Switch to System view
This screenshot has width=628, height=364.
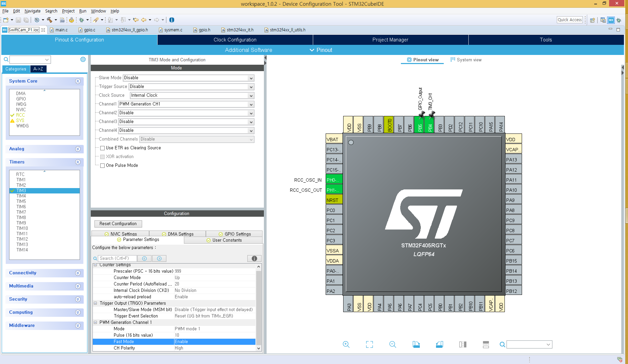coord(466,60)
